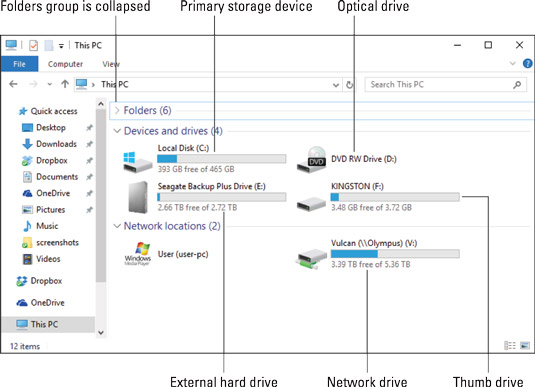Unpin Dropbox using its pin icon
The image size is (535, 387).
[89, 160]
